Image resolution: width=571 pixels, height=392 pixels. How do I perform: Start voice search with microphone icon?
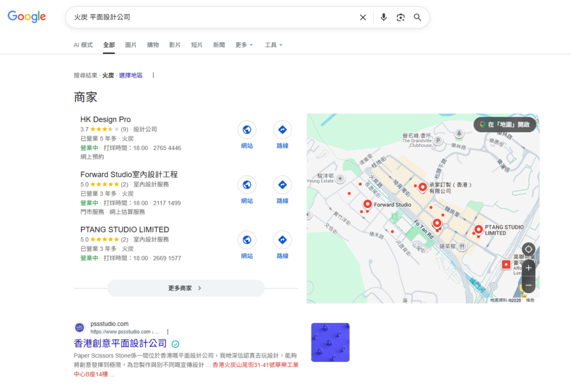(384, 17)
